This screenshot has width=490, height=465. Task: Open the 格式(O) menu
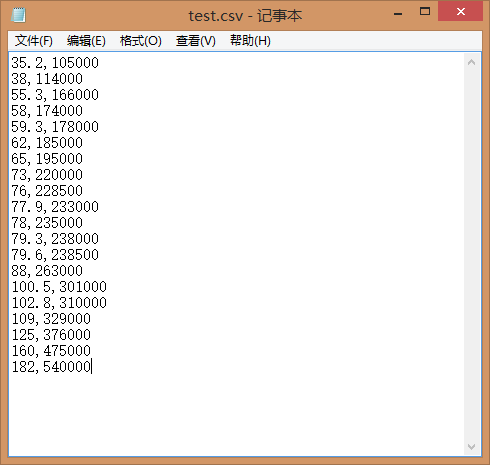click(x=141, y=41)
